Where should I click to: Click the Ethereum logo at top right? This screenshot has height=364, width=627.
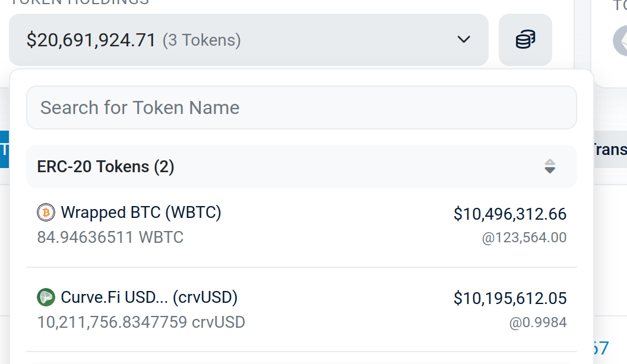(x=620, y=40)
